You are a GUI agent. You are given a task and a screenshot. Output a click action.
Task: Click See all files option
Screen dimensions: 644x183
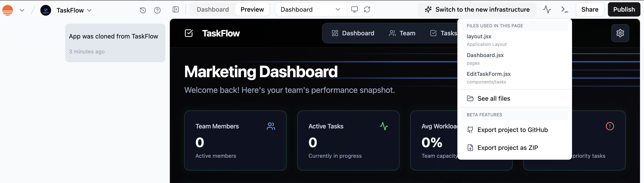493,98
